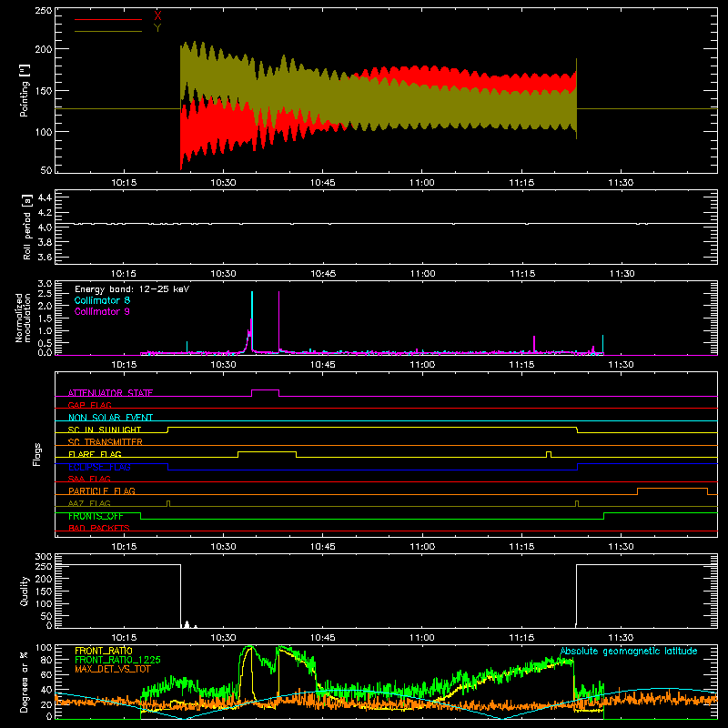Click the 11:00 tick on pointing plot
This screenshot has width=728, height=728.
click(422, 183)
